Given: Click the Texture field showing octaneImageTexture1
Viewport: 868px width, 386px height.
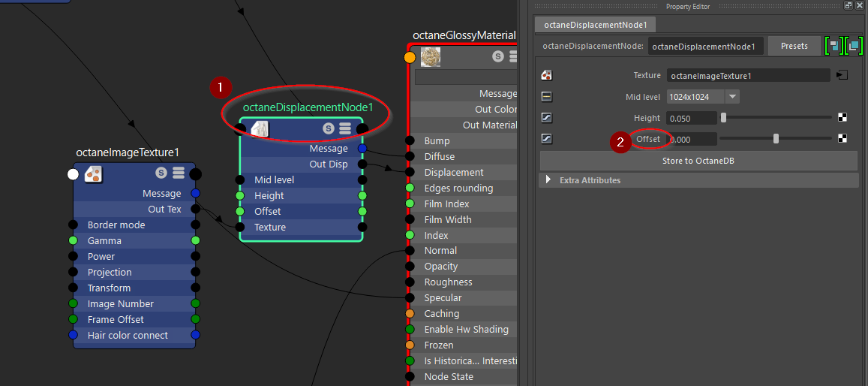Looking at the screenshot, I should pyautogui.click(x=749, y=75).
